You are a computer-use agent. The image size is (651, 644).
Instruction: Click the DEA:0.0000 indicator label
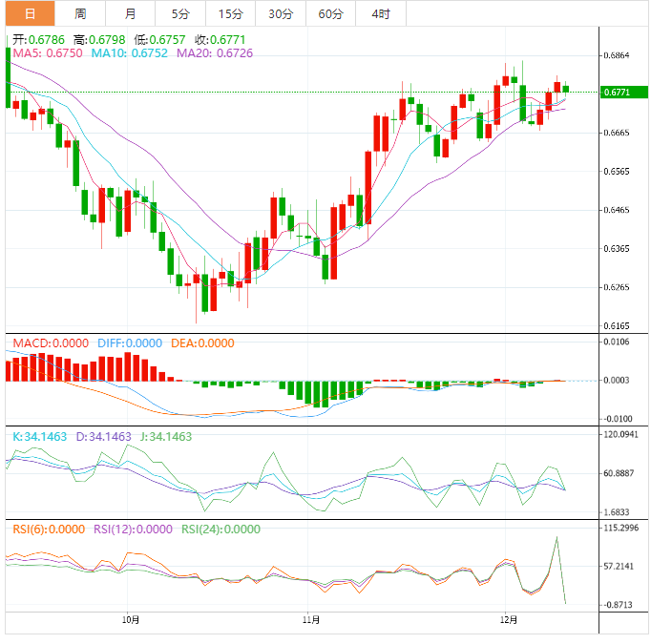click(x=202, y=343)
